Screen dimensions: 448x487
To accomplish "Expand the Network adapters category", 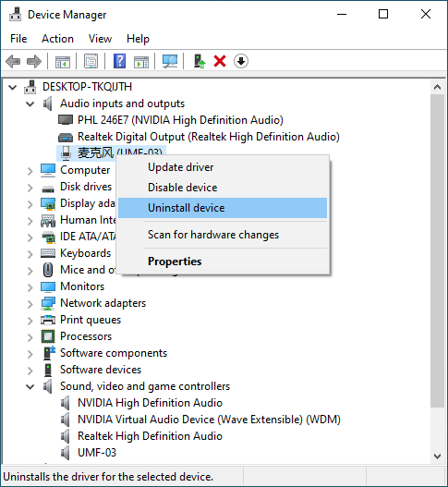I will pyautogui.click(x=30, y=303).
